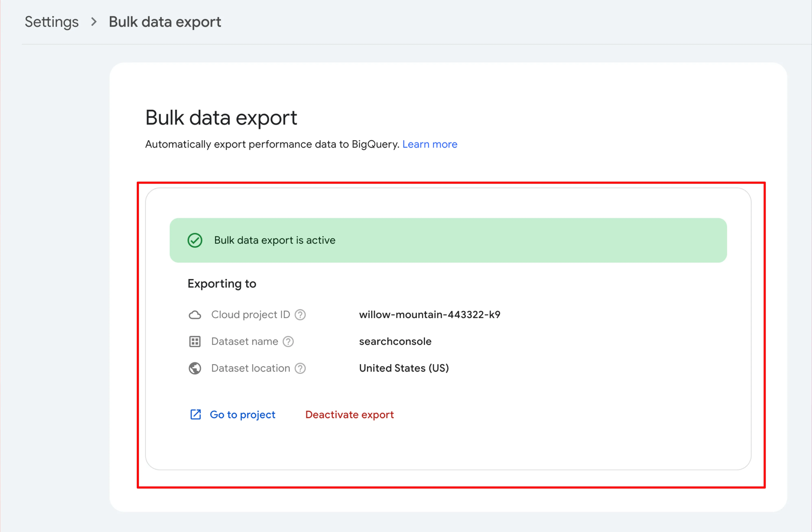Image resolution: width=812 pixels, height=532 pixels.
Task: Click the green checkmark status icon
Action: (195, 240)
